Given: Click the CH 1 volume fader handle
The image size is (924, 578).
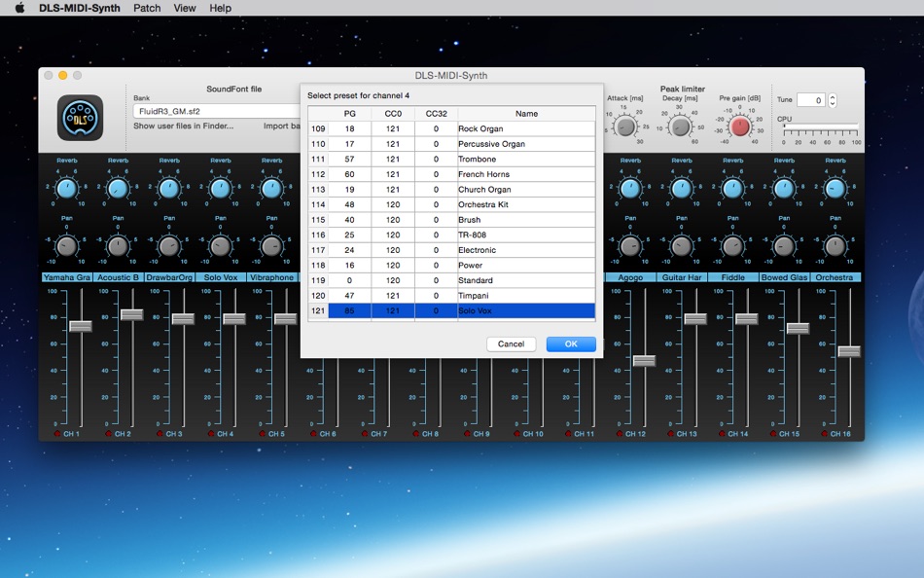Looking at the screenshot, I should (81, 326).
